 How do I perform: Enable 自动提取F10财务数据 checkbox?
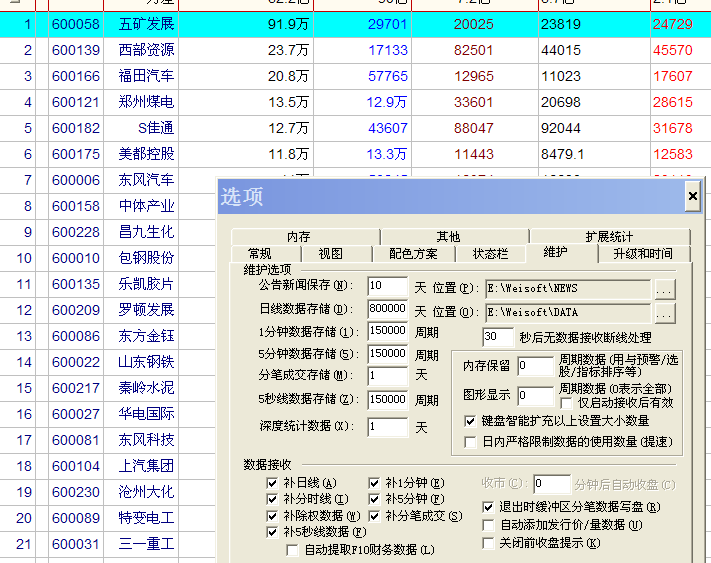click(292, 550)
